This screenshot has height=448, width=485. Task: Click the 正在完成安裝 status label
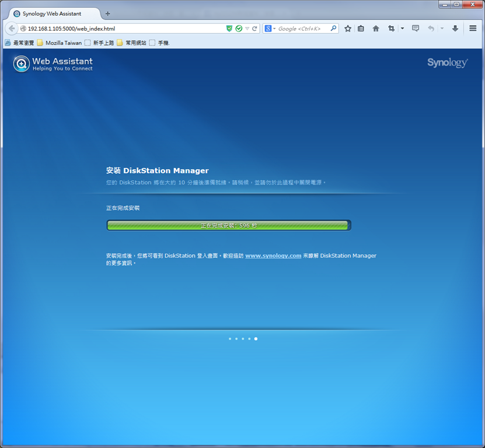point(123,208)
